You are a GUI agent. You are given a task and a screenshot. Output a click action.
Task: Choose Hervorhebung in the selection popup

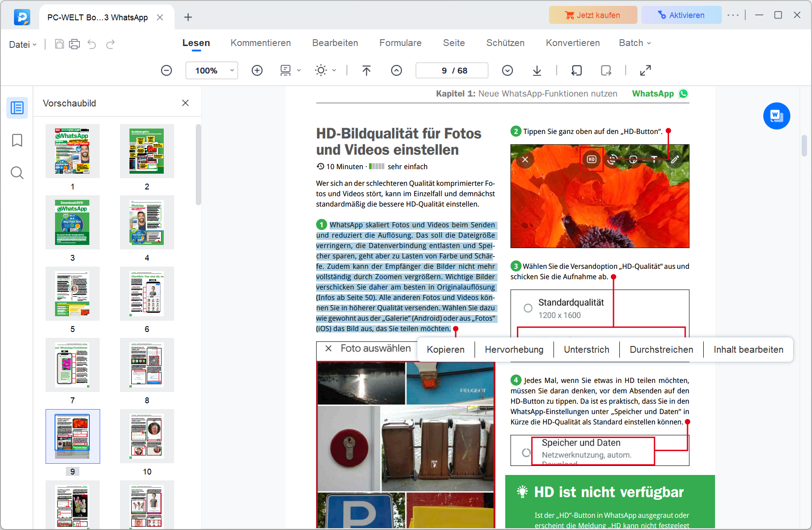point(514,350)
